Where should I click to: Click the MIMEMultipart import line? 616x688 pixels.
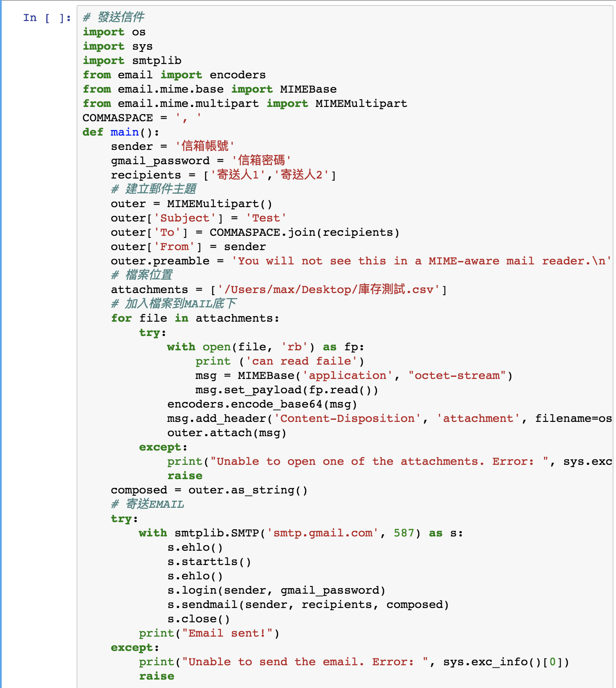click(245, 104)
